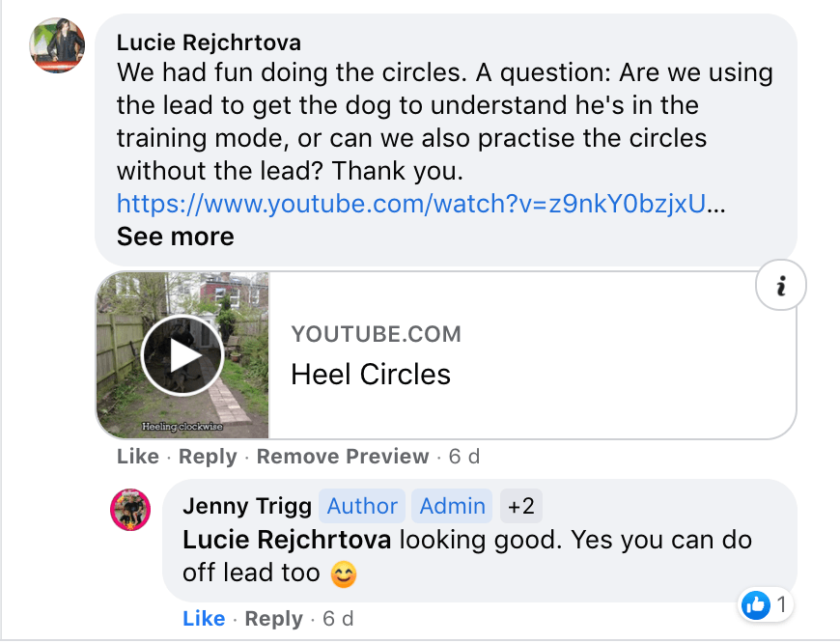Image resolution: width=840 pixels, height=643 pixels.
Task: Open Lucie Rejchrtova's name link
Action: pos(209,42)
